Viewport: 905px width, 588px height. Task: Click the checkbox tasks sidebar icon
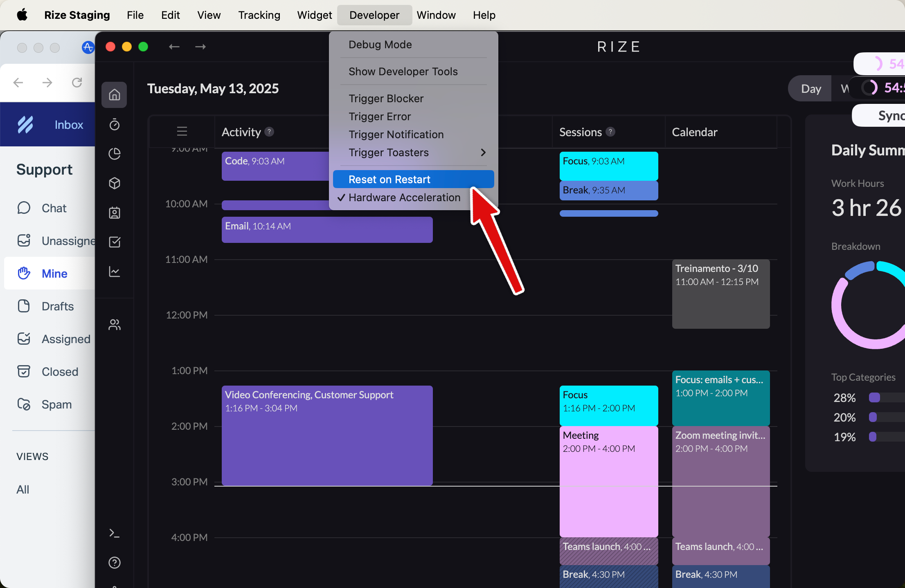[x=114, y=242]
